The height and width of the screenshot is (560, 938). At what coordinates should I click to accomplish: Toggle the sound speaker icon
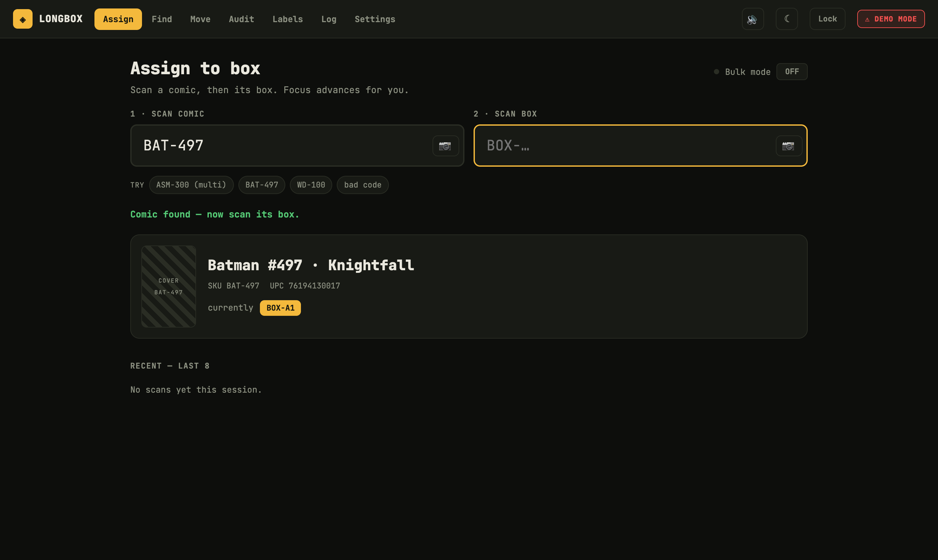753,19
